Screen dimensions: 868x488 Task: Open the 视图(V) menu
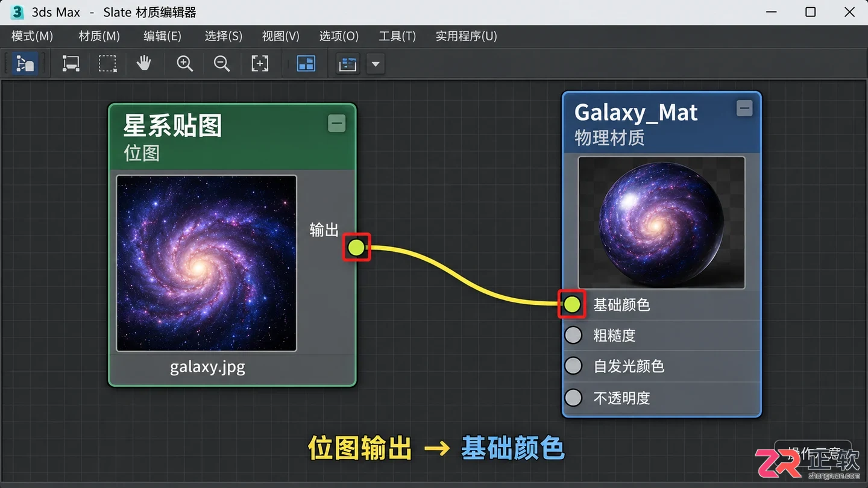coord(281,36)
